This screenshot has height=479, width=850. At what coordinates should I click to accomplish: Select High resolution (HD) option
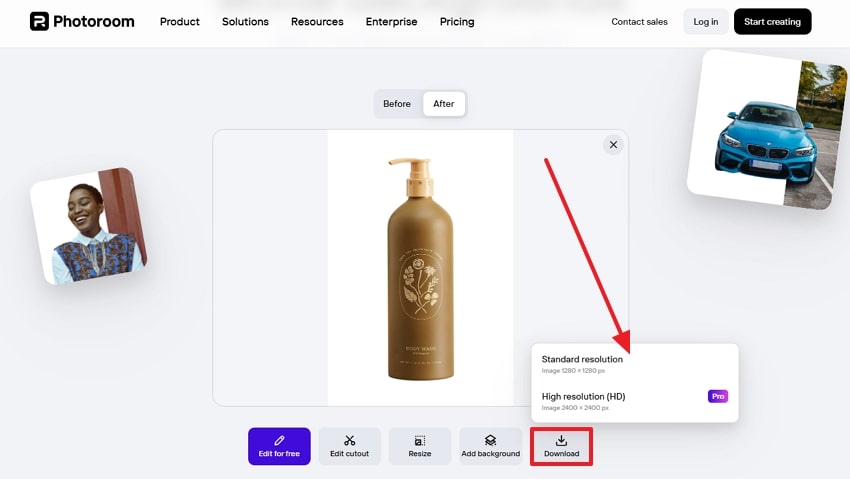583,400
